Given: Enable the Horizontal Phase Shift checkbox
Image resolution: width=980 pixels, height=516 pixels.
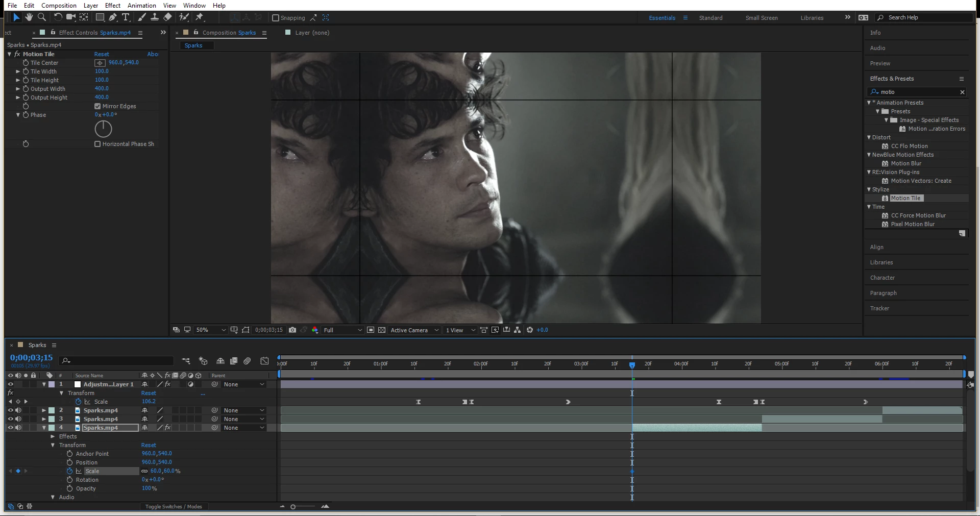Looking at the screenshot, I should click(x=97, y=144).
